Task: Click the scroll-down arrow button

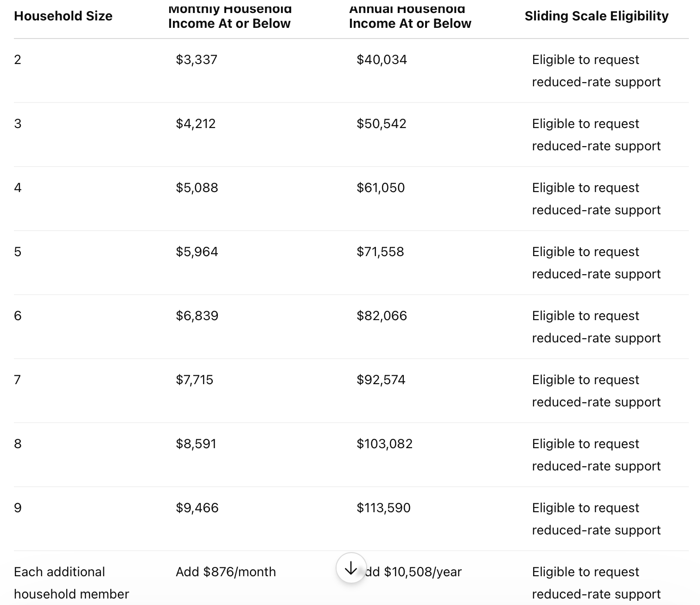Action: pyautogui.click(x=351, y=568)
